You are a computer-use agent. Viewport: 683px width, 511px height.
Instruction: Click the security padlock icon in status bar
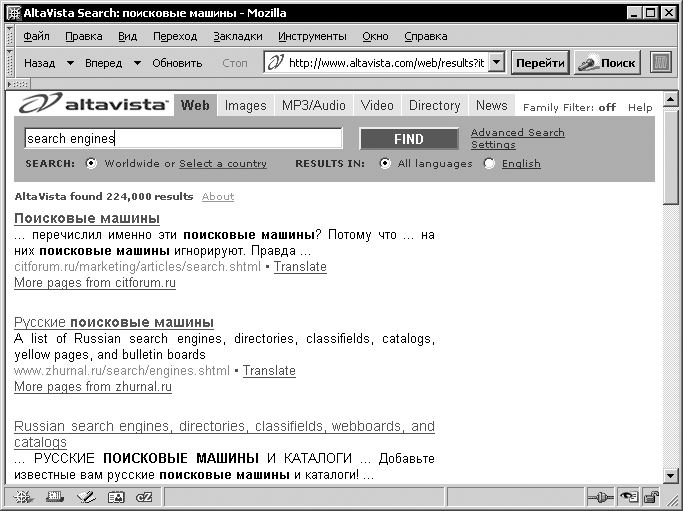tap(650, 497)
